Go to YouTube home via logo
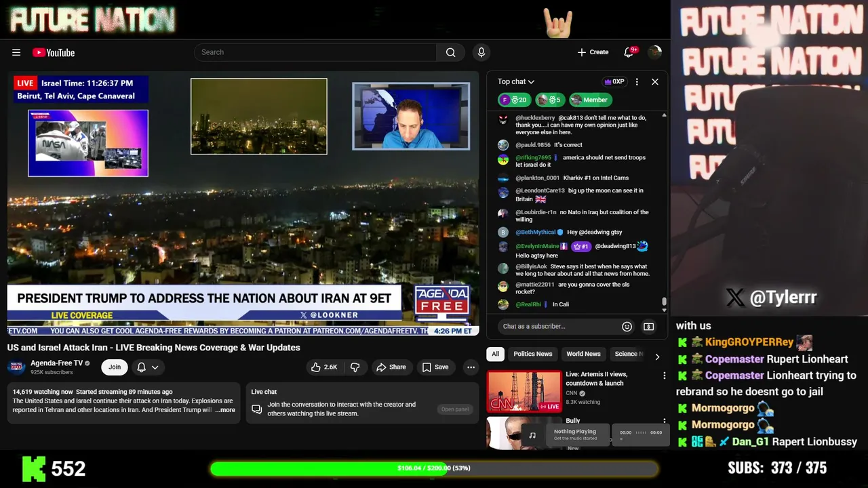 [54, 52]
